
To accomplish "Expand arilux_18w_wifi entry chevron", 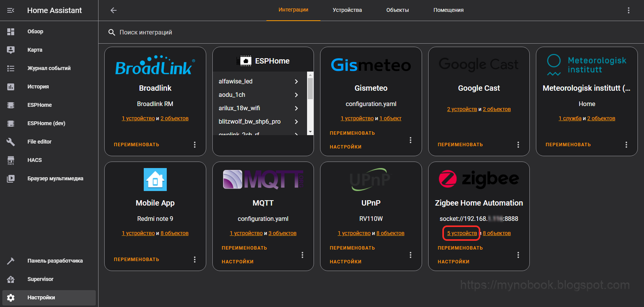I will pos(296,108).
